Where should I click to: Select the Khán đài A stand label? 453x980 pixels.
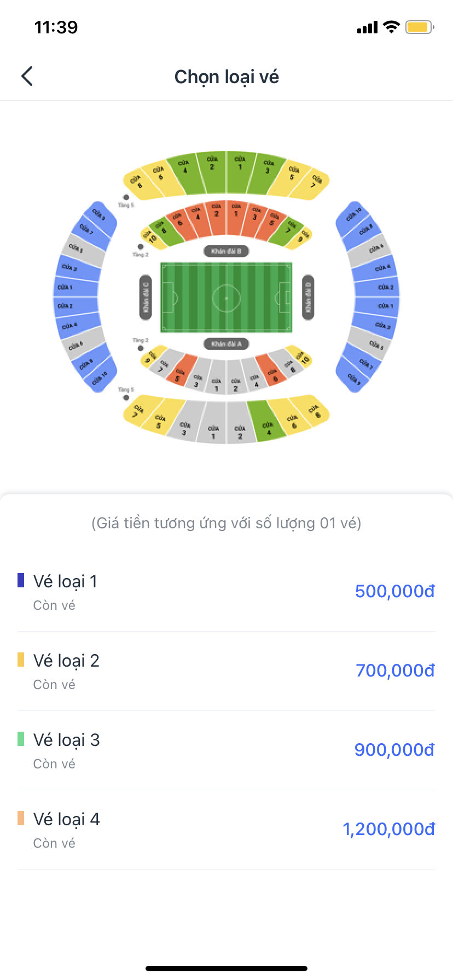click(x=226, y=344)
